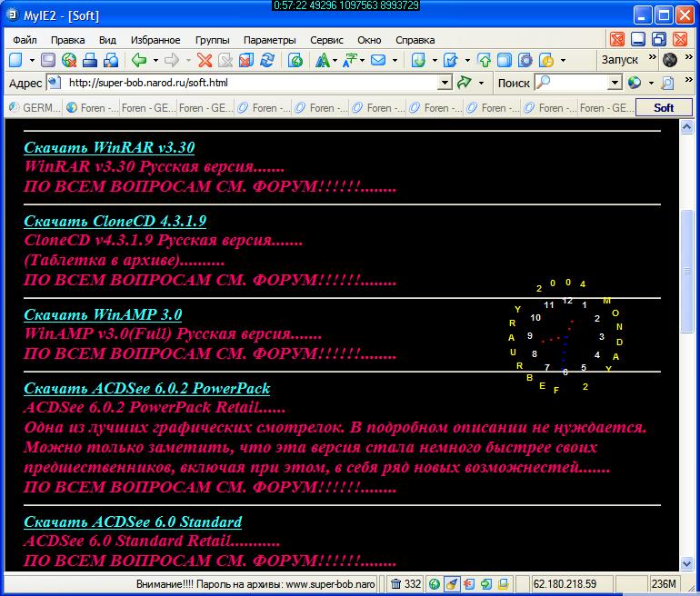700x596 pixels.
Task: Click the scrollbar down arrow
Action: click(x=686, y=564)
